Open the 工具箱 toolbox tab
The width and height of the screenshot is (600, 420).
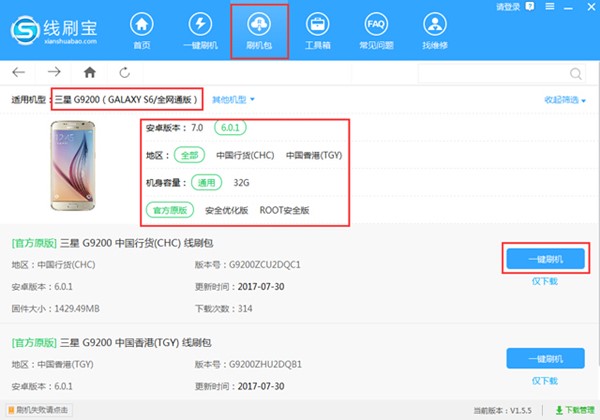point(318,31)
